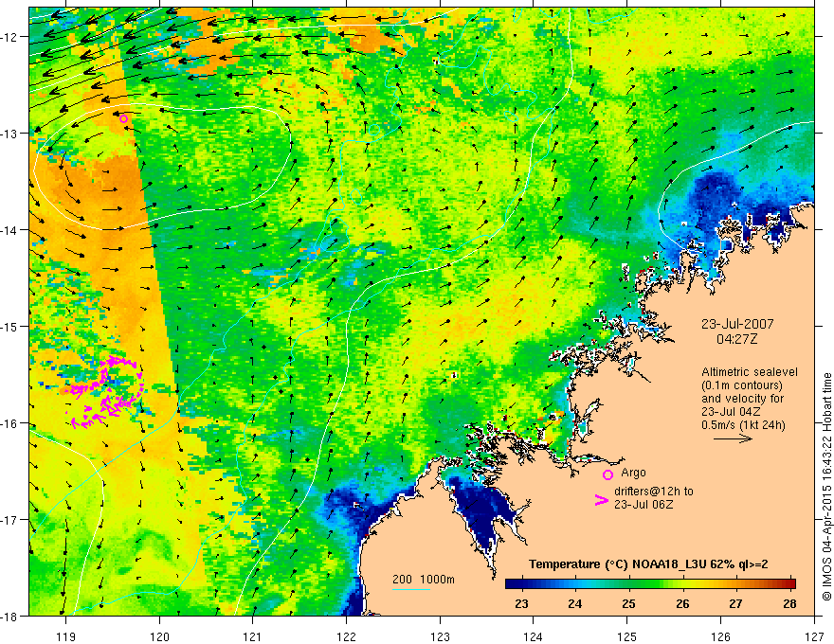This screenshot has height=644, width=834.
Task: Click the '26' color bar tick label
Action: tap(682, 603)
